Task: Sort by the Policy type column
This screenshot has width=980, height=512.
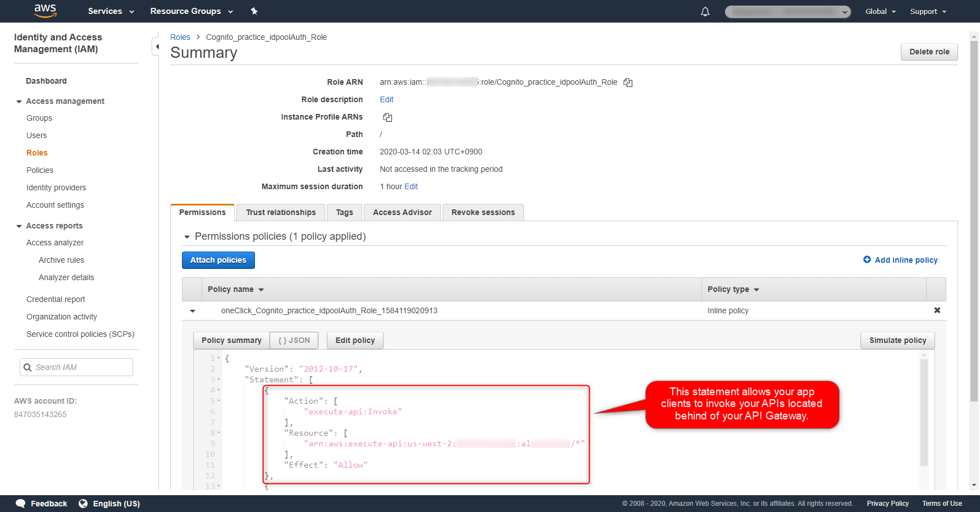Action: [x=733, y=290]
